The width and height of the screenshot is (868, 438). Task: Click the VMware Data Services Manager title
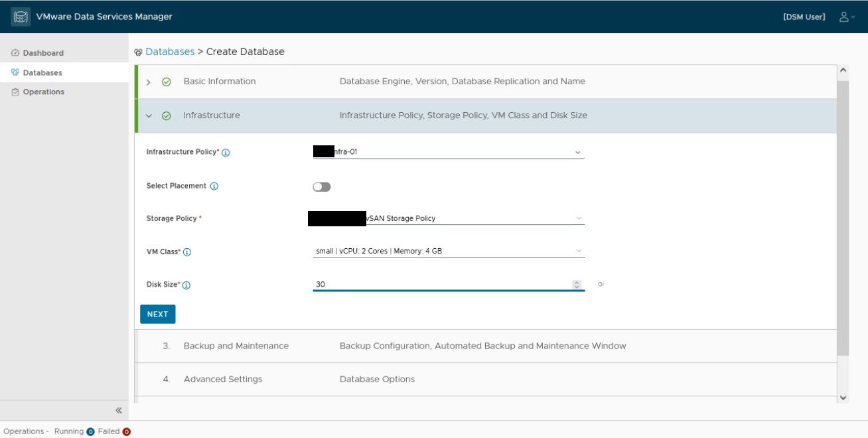tap(104, 17)
